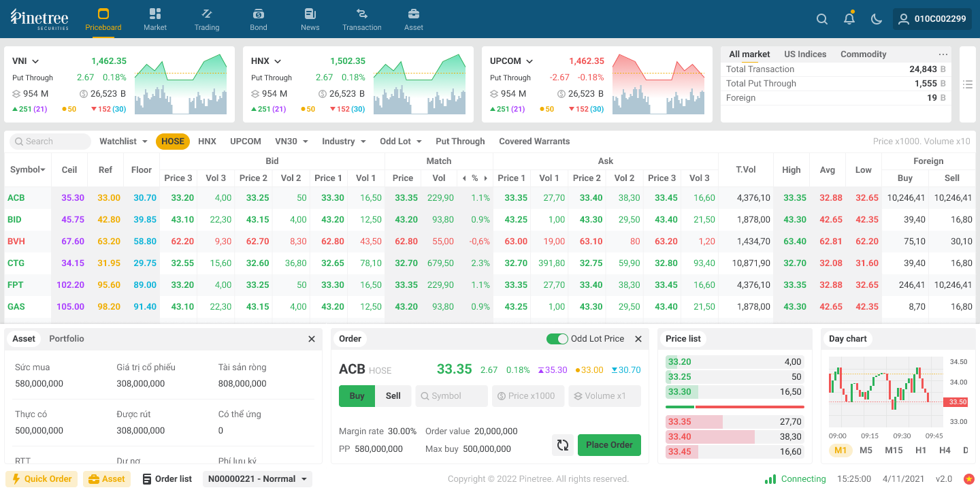Screen dimensions: 980x490
Task: Click the previous arrow in % column header
Action: [464, 178]
